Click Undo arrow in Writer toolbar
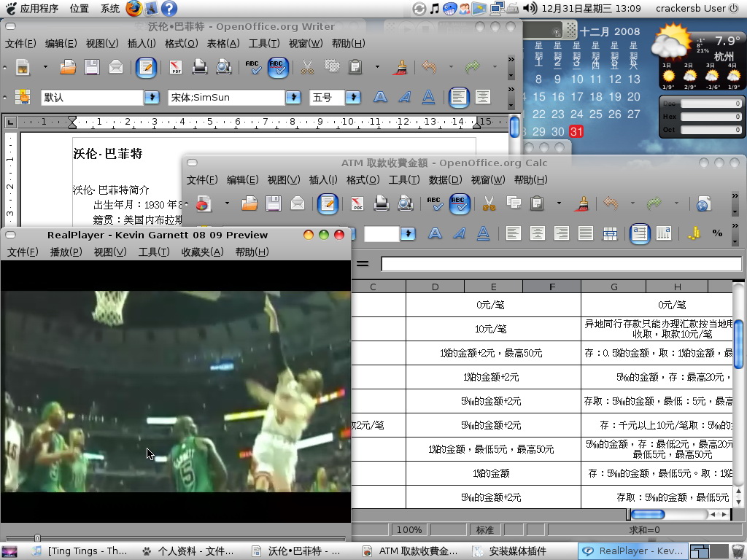 tap(429, 67)
